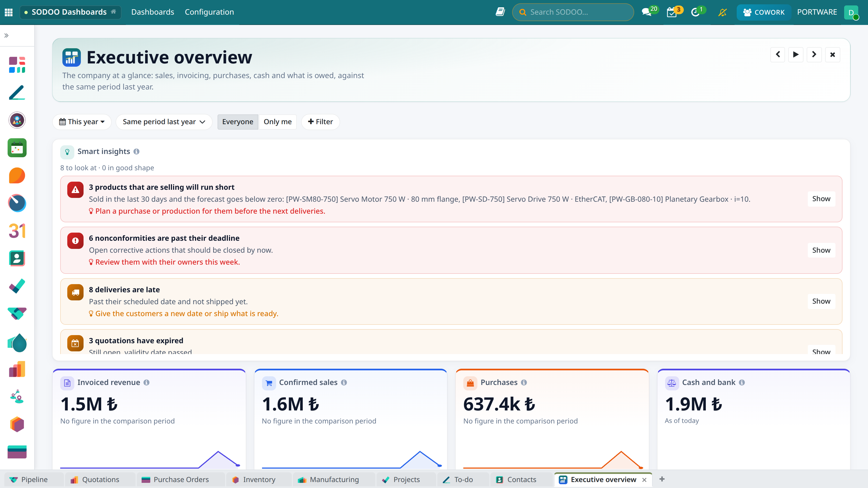Start dashboard slideshow play button
The image size is (868, 488).
[x=796, y=54]
